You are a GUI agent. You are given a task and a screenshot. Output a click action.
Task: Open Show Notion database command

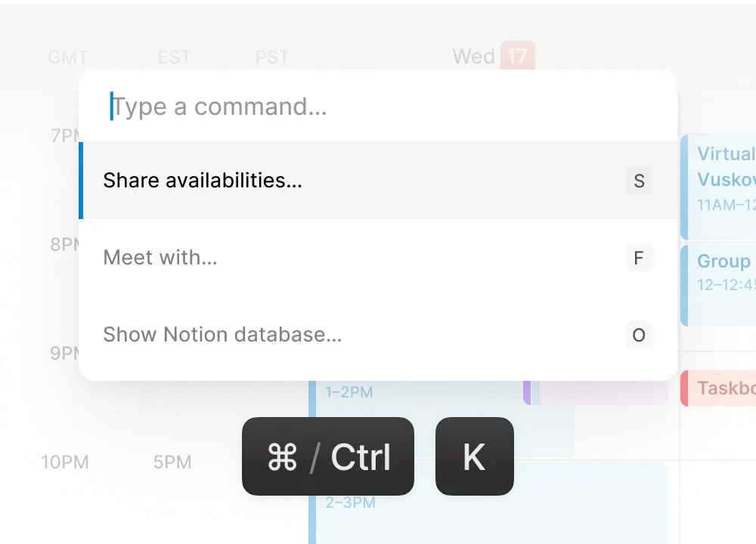click(x=378, y=335)
